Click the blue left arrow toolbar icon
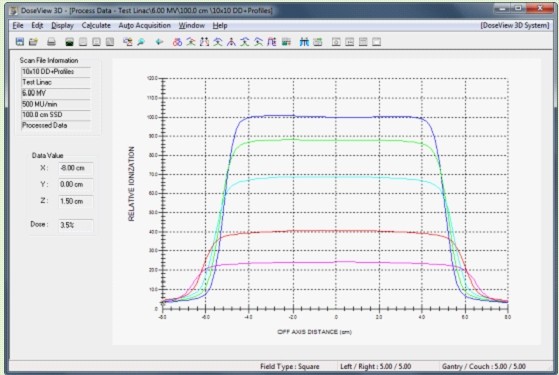 point(159,42)
